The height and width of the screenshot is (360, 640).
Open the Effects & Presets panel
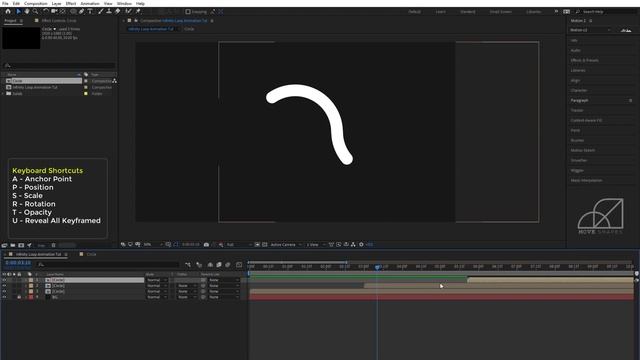584,60
